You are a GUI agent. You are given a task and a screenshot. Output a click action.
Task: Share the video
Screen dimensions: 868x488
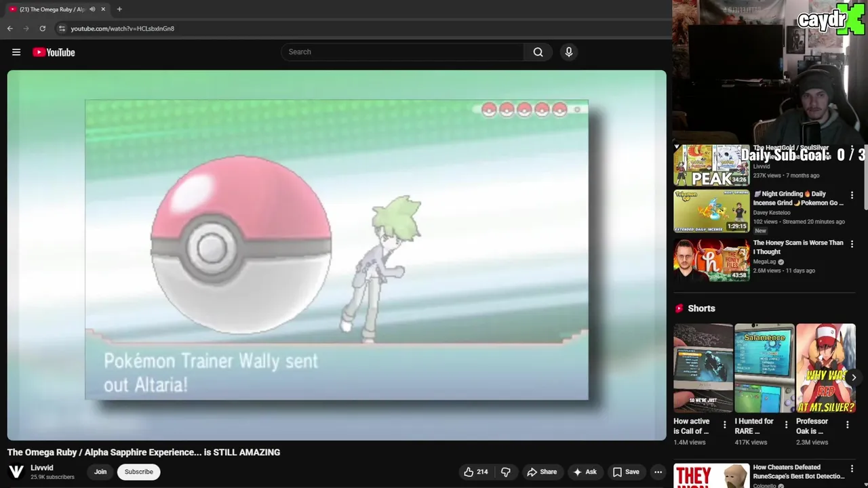[x=542, y=472]
